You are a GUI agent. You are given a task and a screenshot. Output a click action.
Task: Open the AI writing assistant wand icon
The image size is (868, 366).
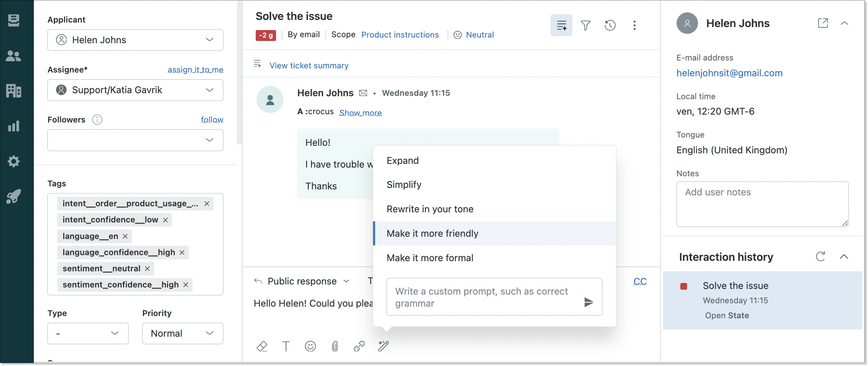[384, 346]
